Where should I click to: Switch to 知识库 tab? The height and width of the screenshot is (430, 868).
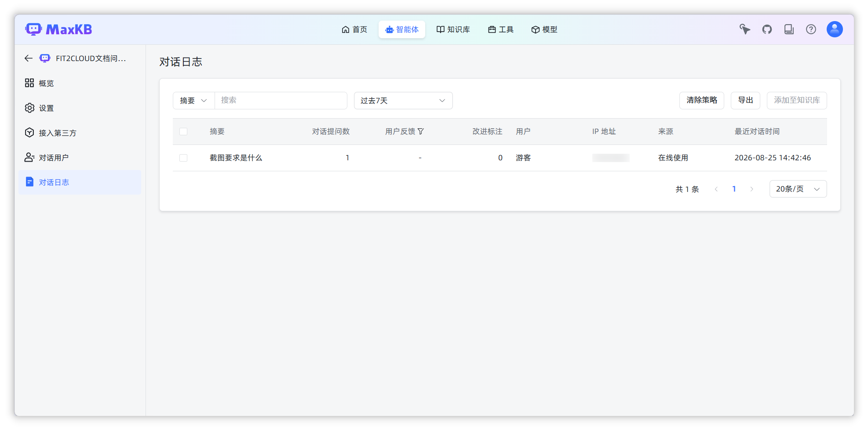(453, 29)
